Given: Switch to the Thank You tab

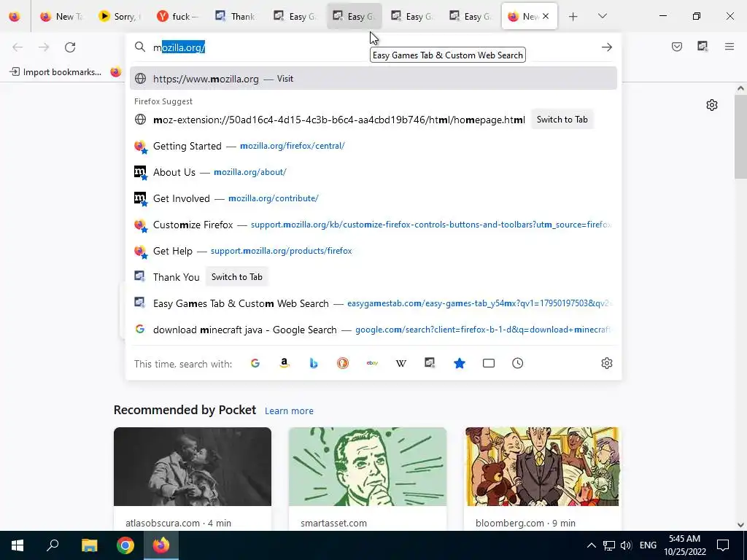Looking at the screenshot, I should [237, 16].
